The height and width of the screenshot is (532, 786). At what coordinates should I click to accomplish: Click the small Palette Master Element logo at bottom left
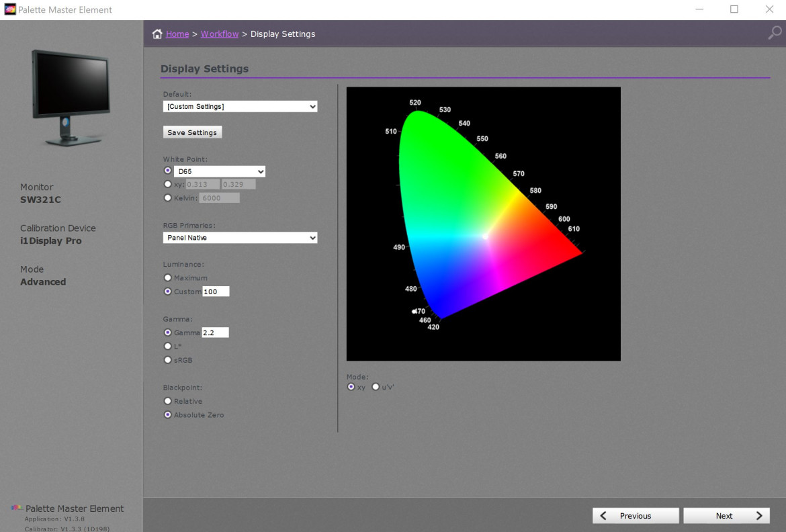pyautogui.click(x=17, y=508)
